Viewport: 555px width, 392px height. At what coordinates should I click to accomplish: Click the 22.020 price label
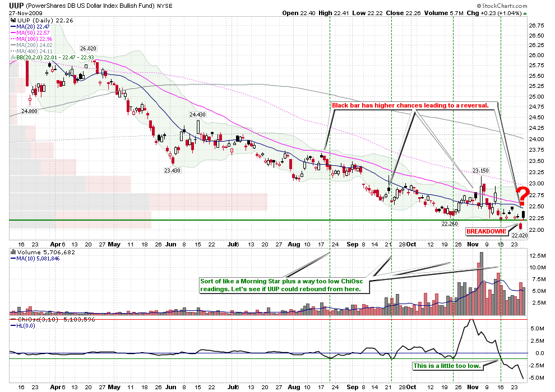click(x=520, y=235)
